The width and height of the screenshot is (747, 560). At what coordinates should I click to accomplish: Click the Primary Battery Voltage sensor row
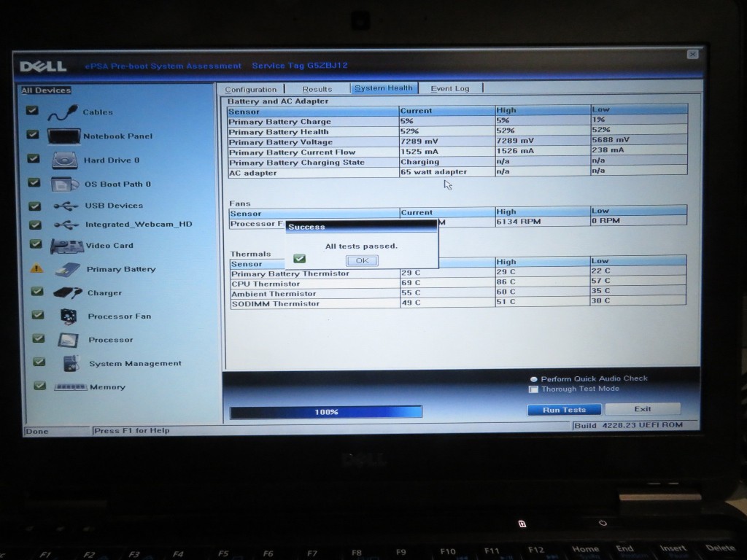457,141
